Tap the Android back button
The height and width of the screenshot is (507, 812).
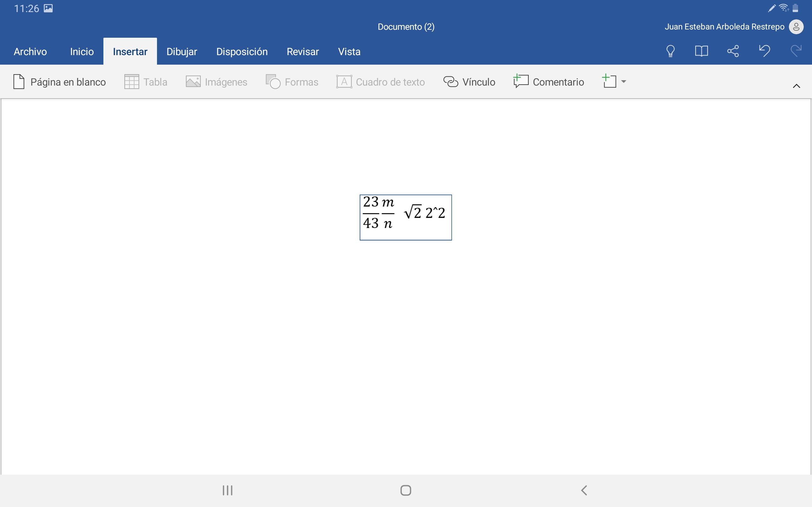(x=584, y=490)
